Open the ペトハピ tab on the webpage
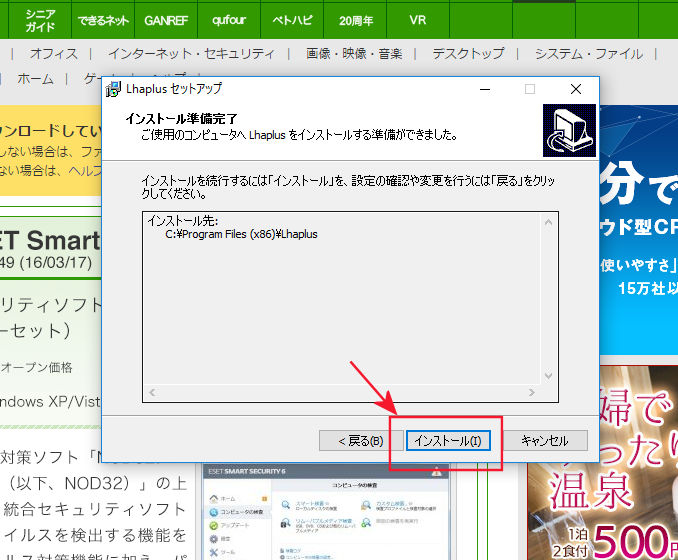Image resolution: width=678 pixels, height=560 pixels. pos(292,20)
